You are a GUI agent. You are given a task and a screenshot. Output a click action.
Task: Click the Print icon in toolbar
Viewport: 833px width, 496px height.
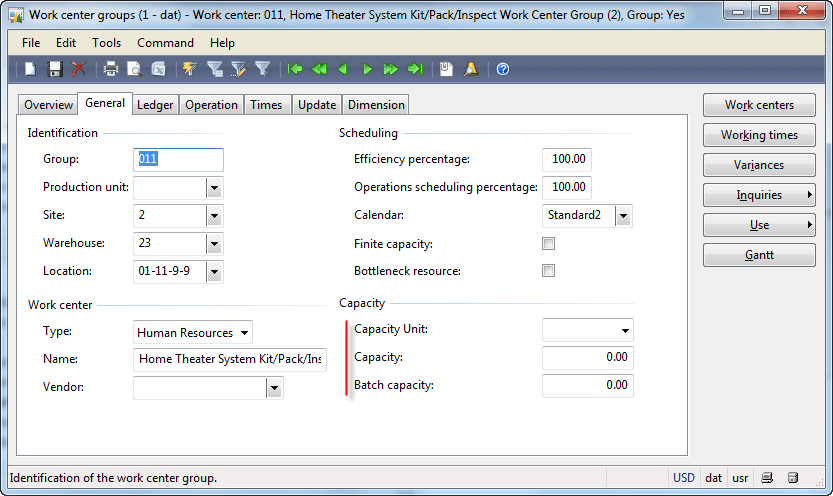(110, 69)
